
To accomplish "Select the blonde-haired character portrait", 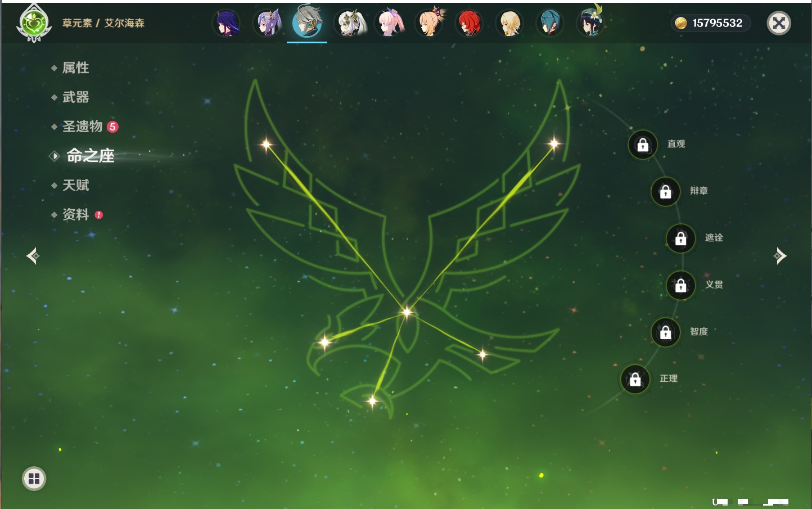I will (509, 24).
